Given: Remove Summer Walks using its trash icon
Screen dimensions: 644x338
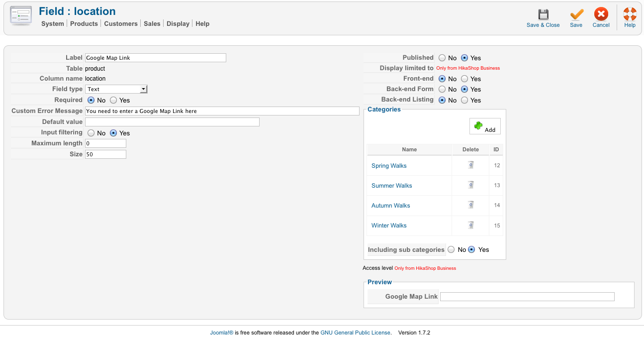Looking at the screenshot, I should coord(470,185).
